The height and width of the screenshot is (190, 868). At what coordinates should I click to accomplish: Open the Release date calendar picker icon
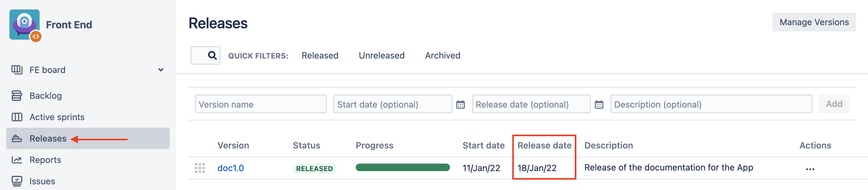pyautogui.click(x=599, y=105)
